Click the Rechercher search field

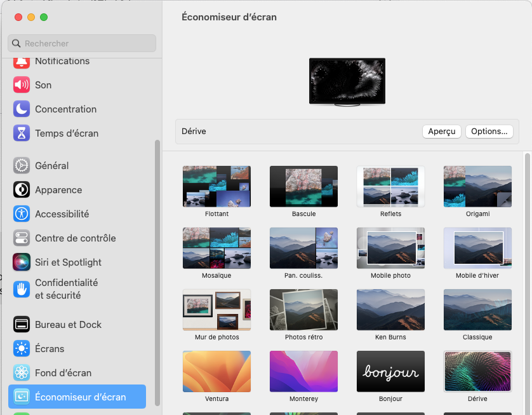tap(82, 43)
